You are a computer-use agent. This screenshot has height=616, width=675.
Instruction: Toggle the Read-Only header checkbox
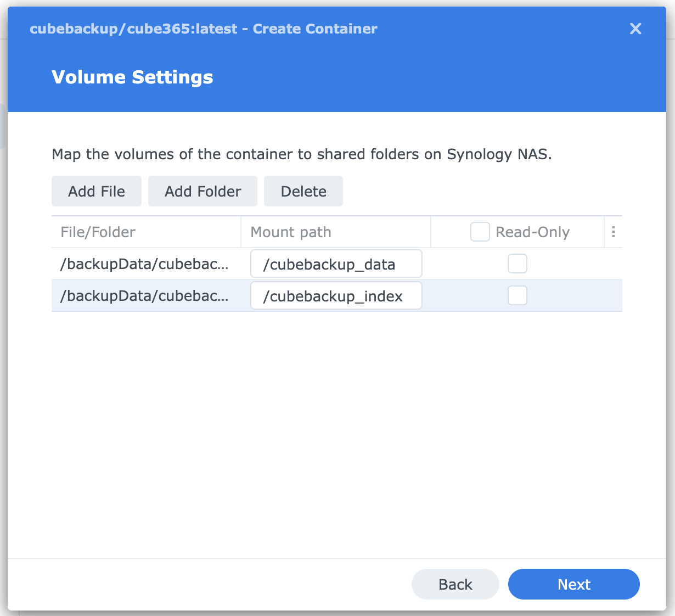[x=480, y=232]
